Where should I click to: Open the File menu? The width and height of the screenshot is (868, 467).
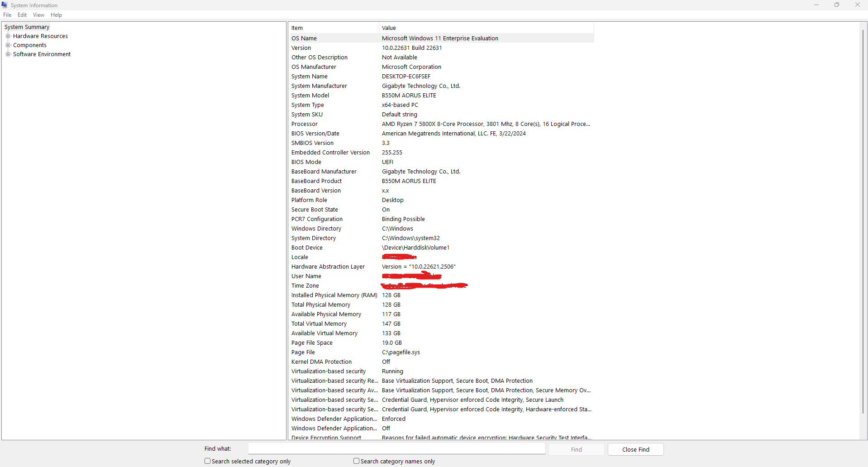pyautogui.click(x=7, y=14)
